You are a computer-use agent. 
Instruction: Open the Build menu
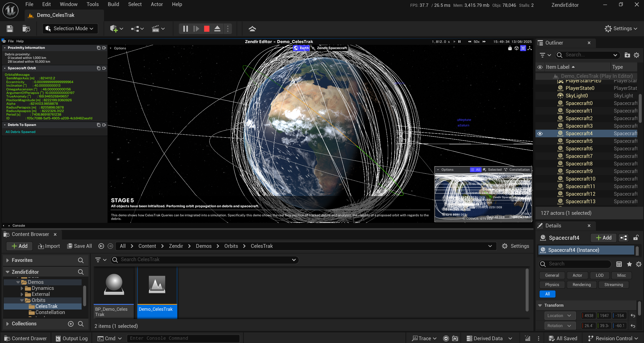pos(113,4)
